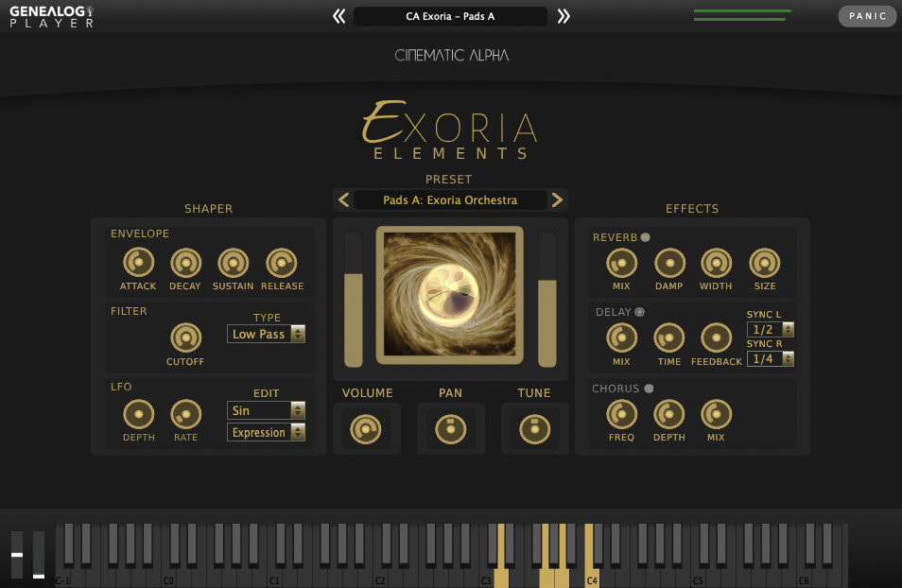The image size is (902, 588).
Task: Click the C3 key on the keyboard
Action: 486,579
